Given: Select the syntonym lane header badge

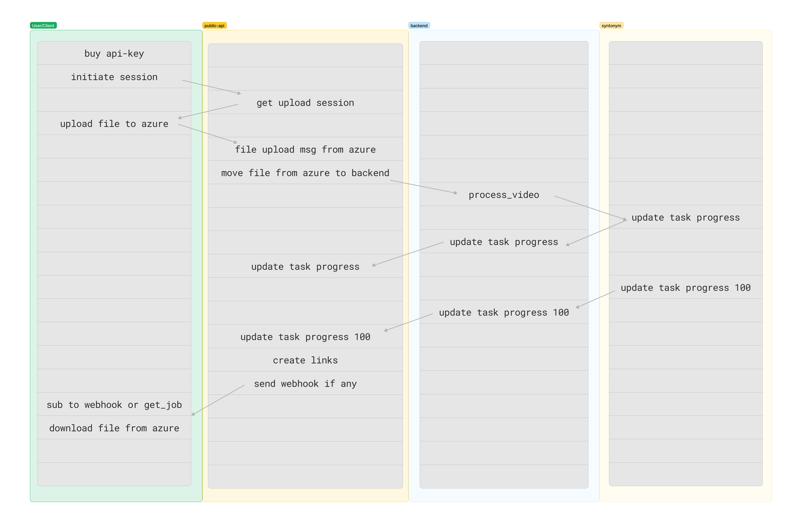Looking at the screenshot, I should pos(611,25).
